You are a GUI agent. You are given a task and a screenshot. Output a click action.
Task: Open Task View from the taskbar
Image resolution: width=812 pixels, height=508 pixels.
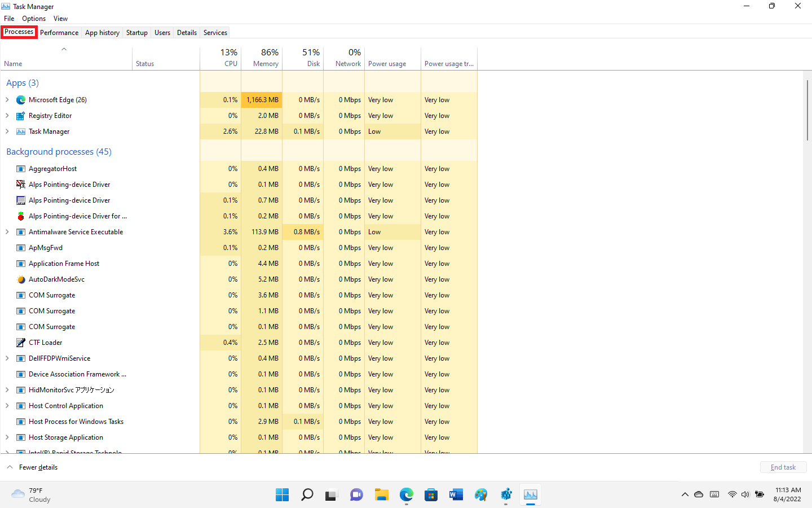tap(332, 495)
